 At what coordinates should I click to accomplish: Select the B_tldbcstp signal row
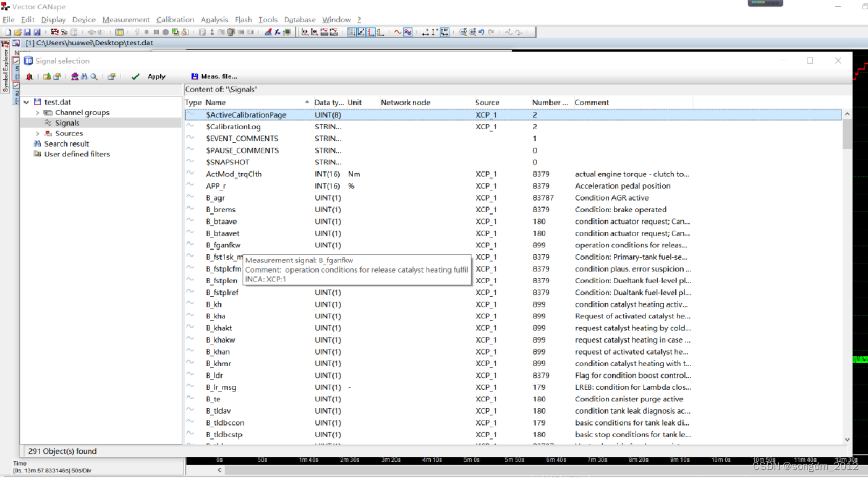pos(513,435)
